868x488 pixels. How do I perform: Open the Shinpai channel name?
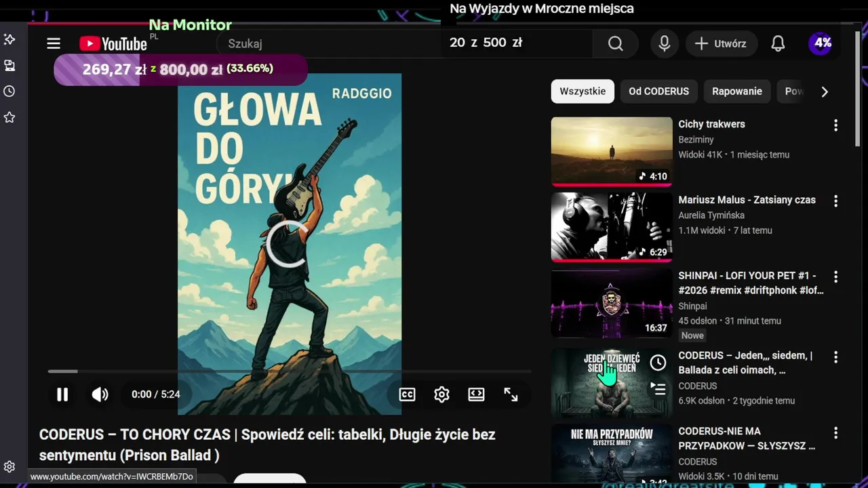[x=692, y=306]
